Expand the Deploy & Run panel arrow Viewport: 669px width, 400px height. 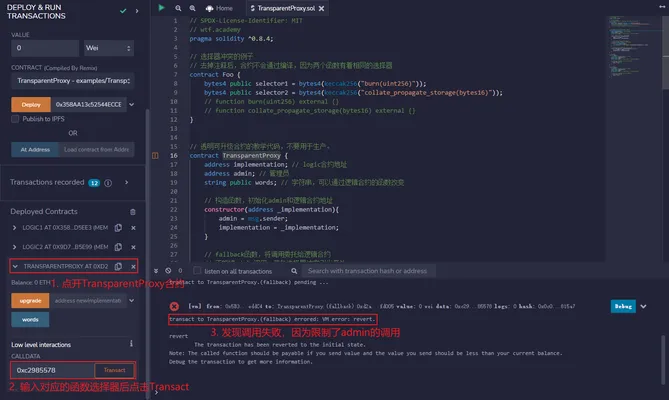137,11
